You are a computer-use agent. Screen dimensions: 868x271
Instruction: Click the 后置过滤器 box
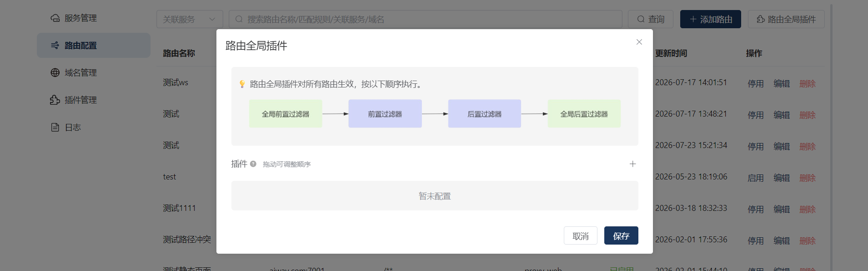pos(485,114)
